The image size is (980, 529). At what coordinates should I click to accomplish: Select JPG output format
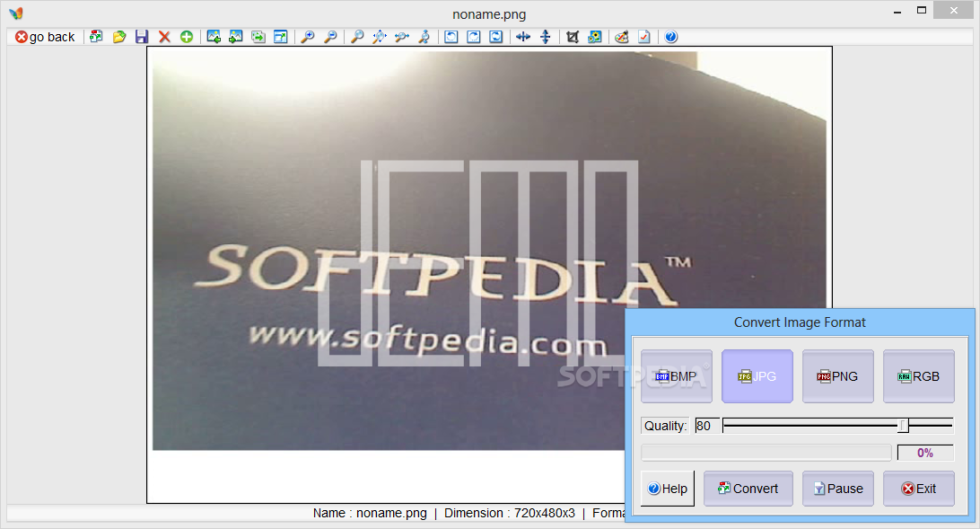tap(757, 376)
